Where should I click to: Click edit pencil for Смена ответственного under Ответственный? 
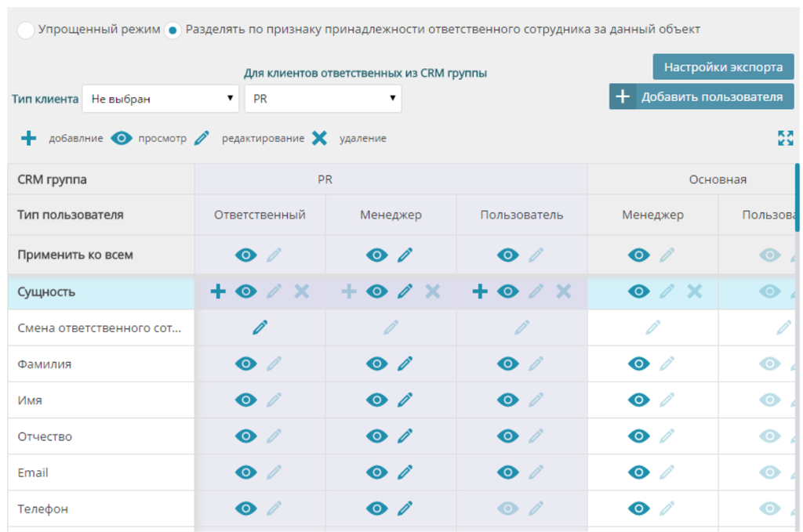260,328
